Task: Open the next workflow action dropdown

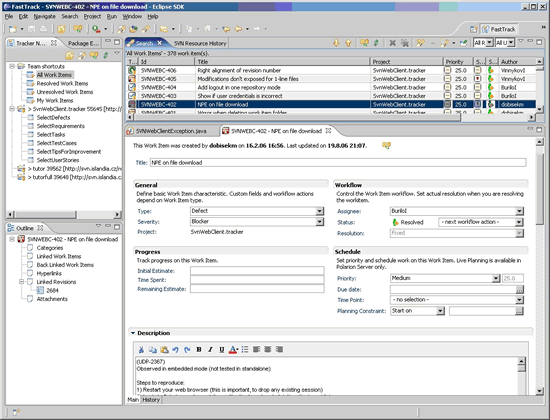Action: (519, 222)
